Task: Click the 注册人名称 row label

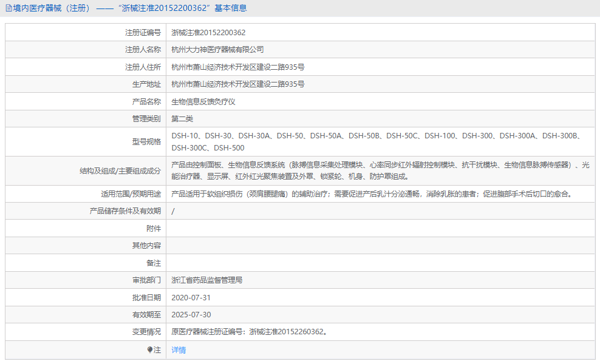Action: (x=143, y=50)
